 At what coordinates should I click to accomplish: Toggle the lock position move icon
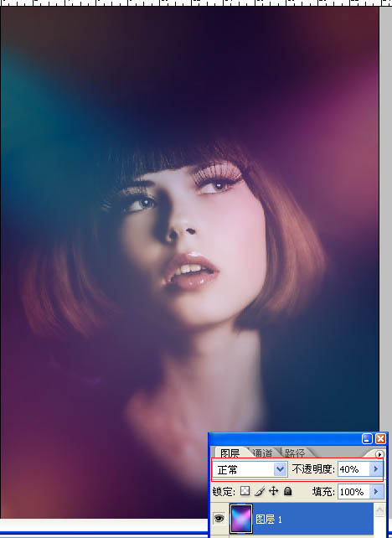click(273, 491)
